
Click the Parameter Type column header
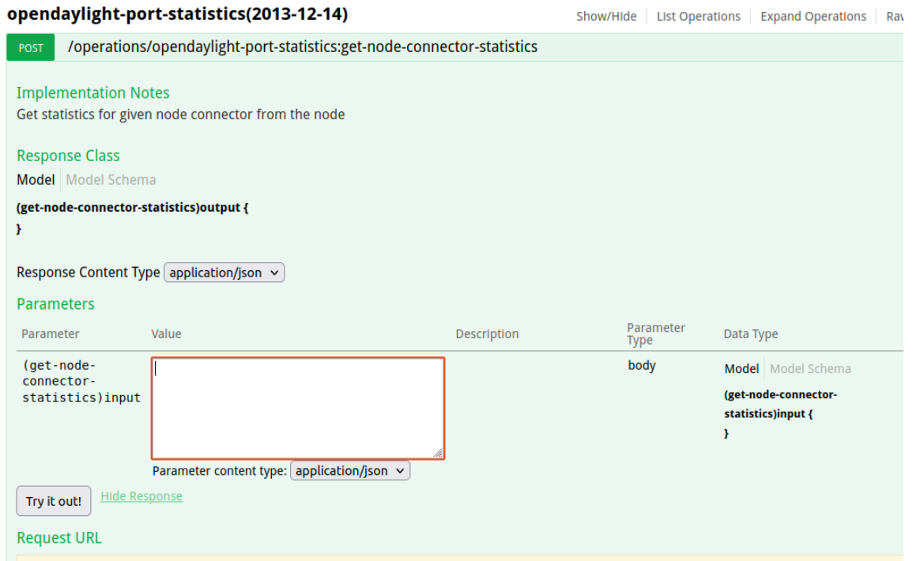point(655,333)
